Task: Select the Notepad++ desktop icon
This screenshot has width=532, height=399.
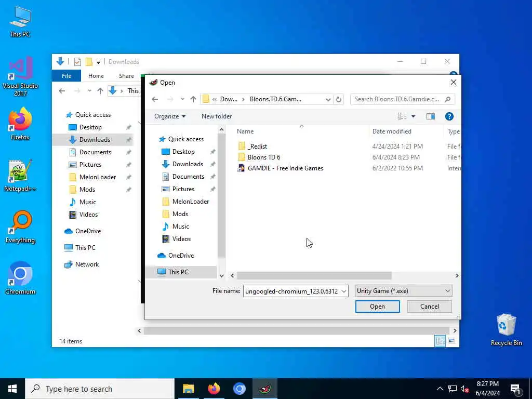Action: [x=20, y=176]
